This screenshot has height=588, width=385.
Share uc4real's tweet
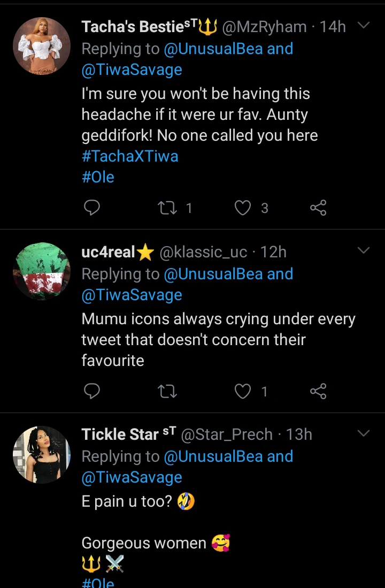coord(318,392)
